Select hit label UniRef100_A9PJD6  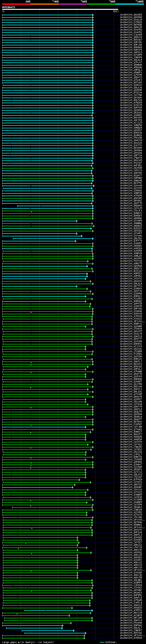[131, 45]
